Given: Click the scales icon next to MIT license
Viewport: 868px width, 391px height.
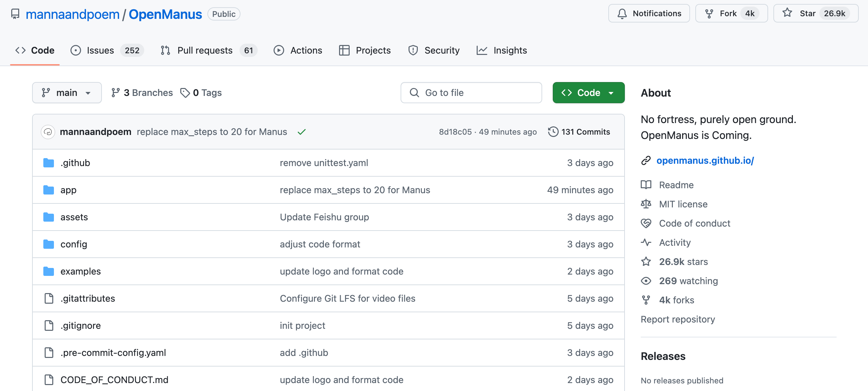Looking at the screenshot, I should [x=646, y=204].
